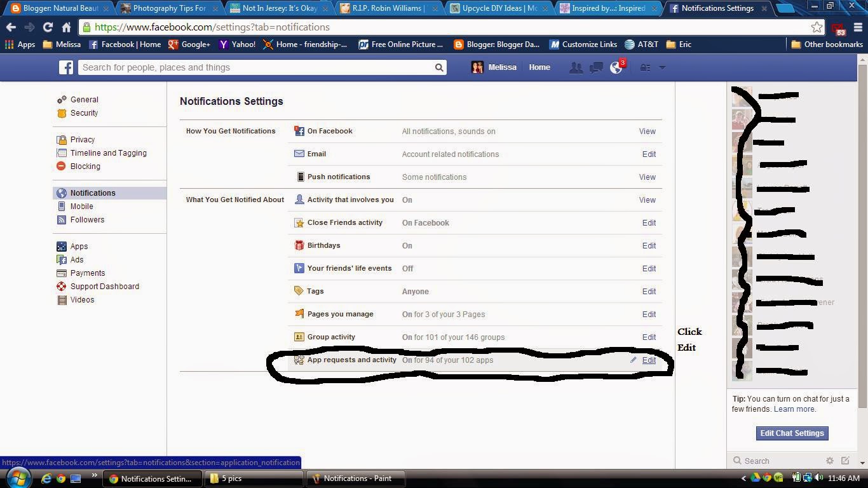This screenshot has width=868, height=488.
Task: Open the Privacy Shortcuts lock icon
Action: 644,67
